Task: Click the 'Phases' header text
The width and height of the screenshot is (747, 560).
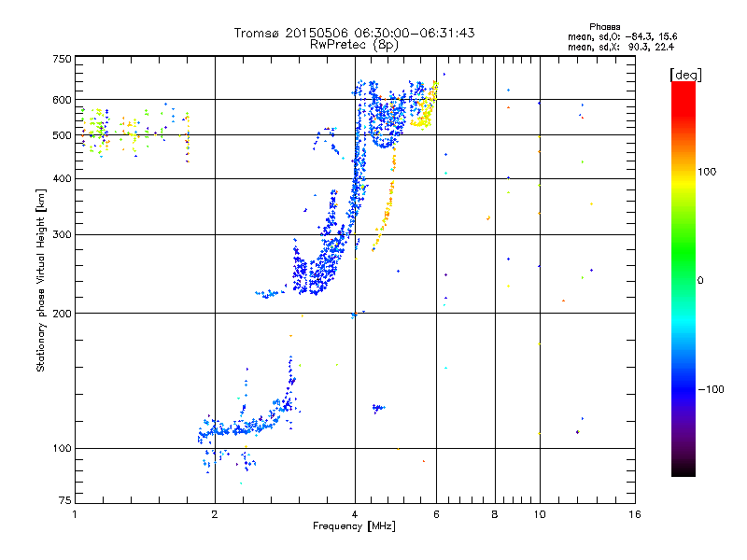Action: (604, 27)
